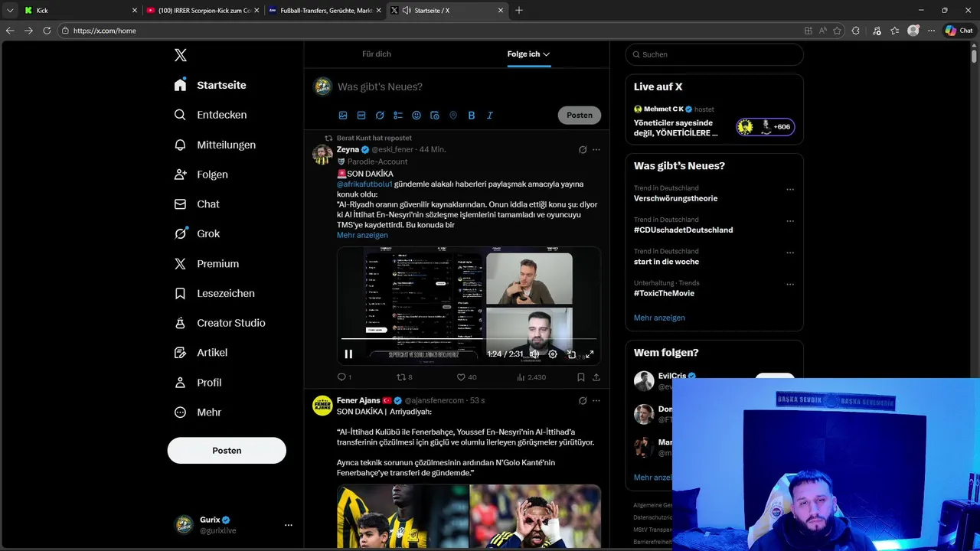Add a GIF to the post

click(361, 116)
